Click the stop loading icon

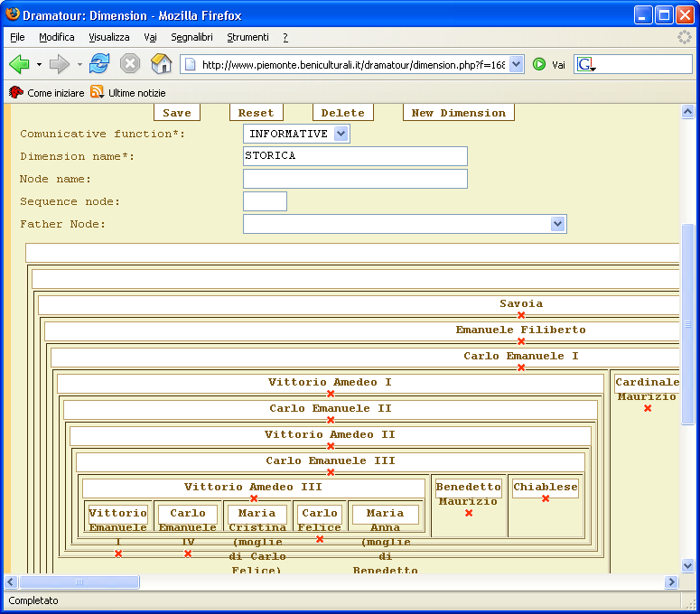(130, 64)
